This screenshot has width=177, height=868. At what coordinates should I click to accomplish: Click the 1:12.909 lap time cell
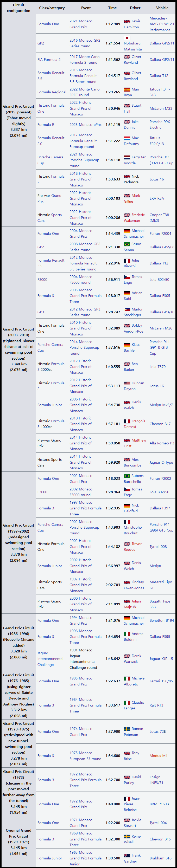[x=113, y=24]
